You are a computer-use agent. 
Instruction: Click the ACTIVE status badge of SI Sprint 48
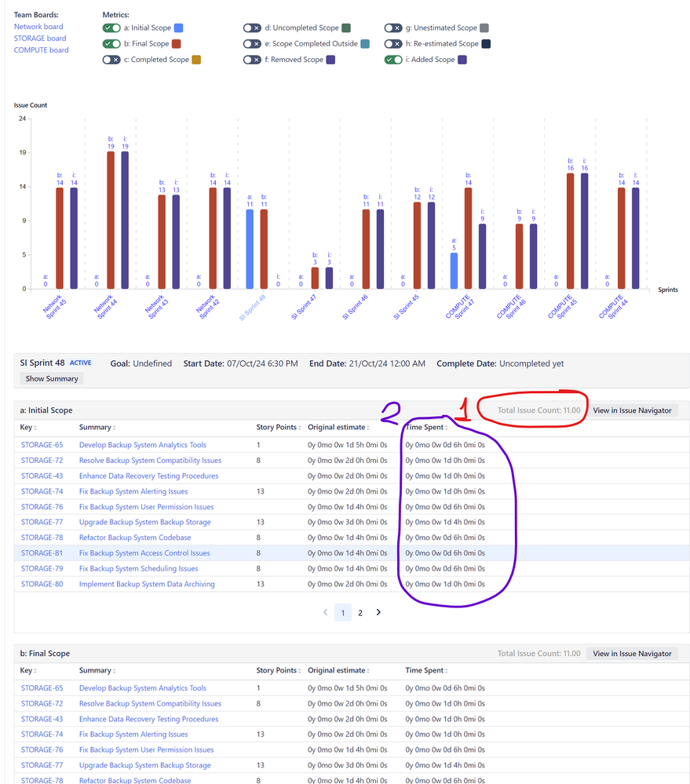pos(81,363)
